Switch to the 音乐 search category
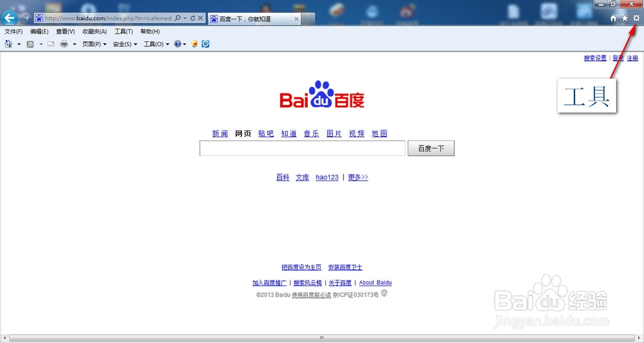 point(311,133)
